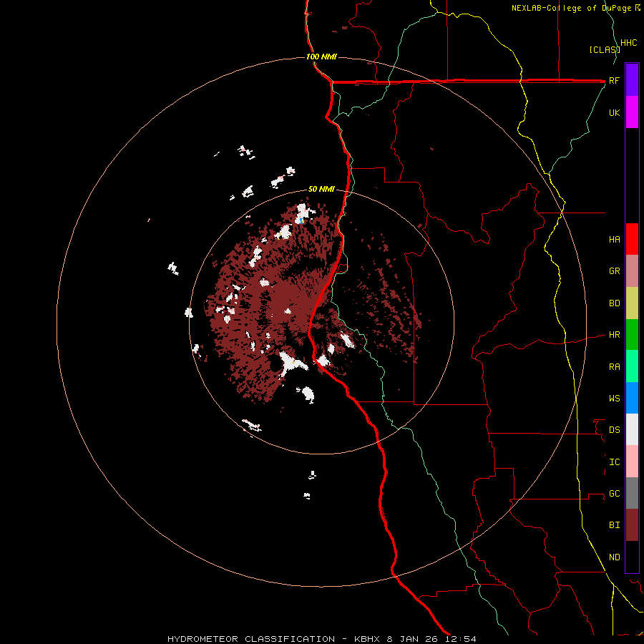Click the purple RF legend color swatch

(632, 80)
